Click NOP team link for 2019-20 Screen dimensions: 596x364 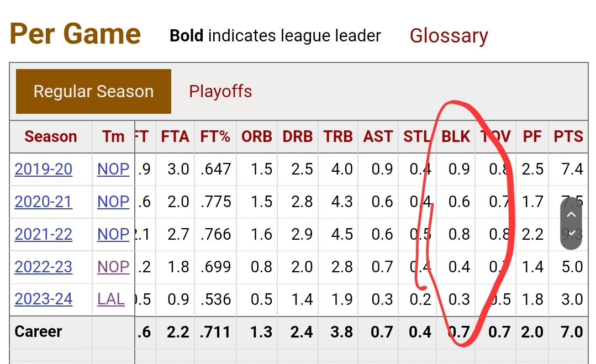pyautogui.click(x=113, y=169)
